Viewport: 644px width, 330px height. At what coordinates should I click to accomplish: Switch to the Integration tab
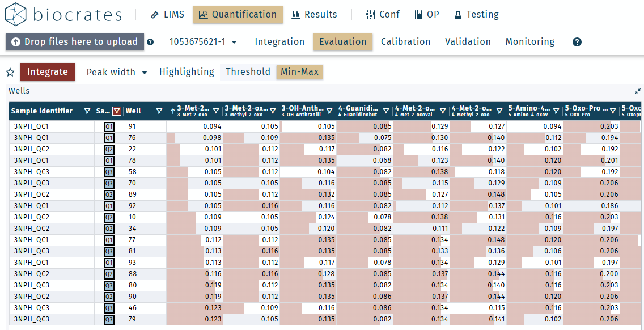pyautogui.click(x=279, y=42)
